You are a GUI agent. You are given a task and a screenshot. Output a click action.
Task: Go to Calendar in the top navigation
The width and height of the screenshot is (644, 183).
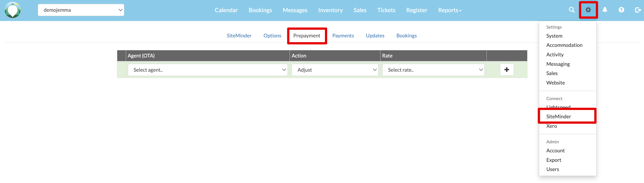click(226, 10)
